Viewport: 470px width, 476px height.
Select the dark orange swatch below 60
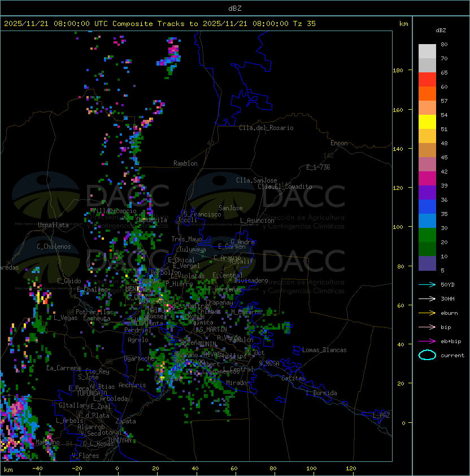tap(427, 93)
